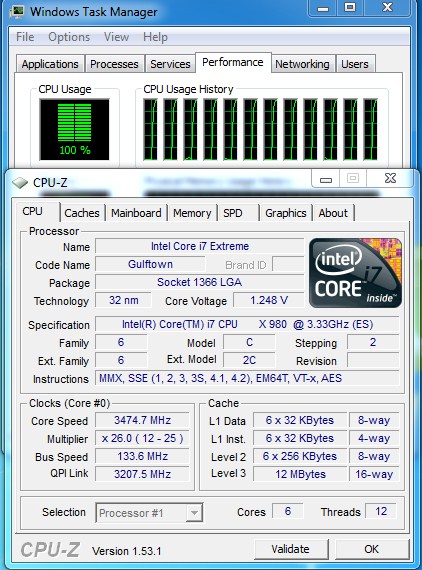Click the OK button in CPU-Z
Image resolution: width=422 pixels, height=570 pixels.
[371, 549]
